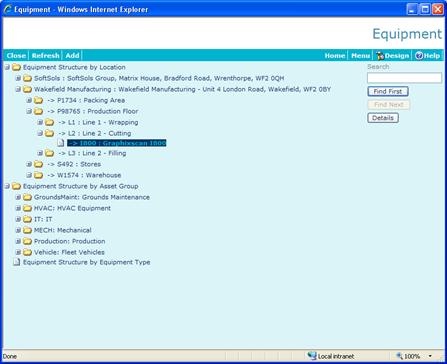
Task: Select 'HVAC: HVAC Equipment' text
Action: point(72,208)
